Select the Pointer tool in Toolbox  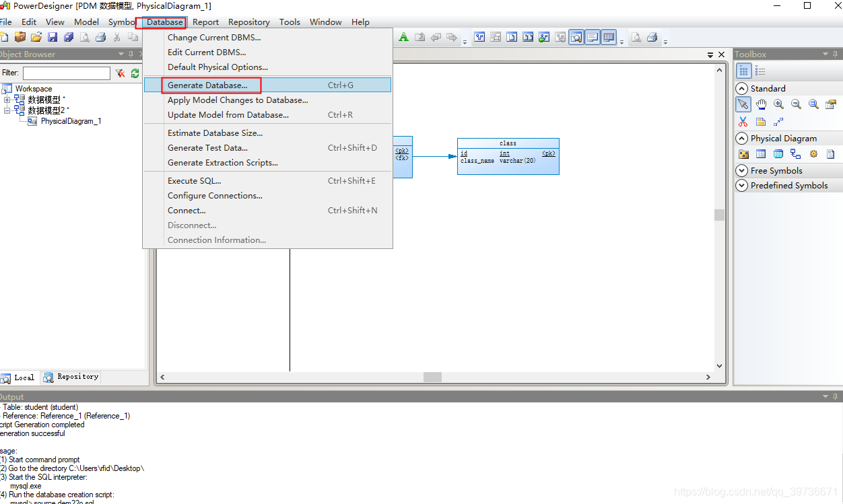[x=743, y=104]
